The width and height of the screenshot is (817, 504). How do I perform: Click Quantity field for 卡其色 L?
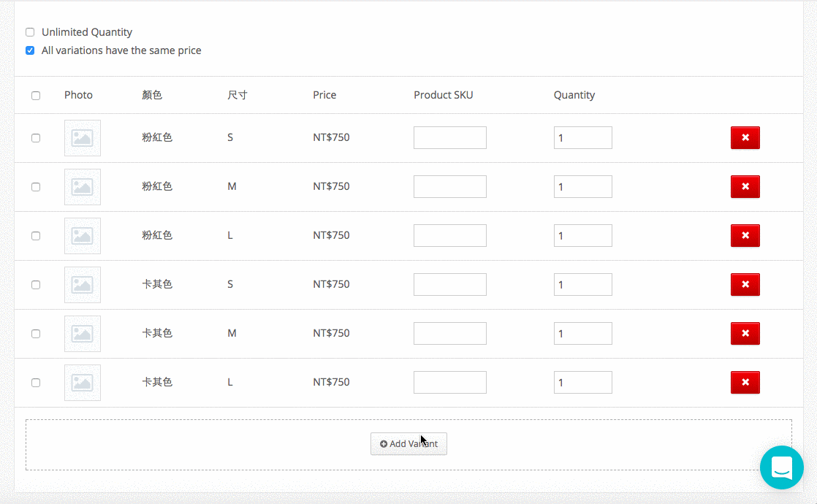click(583, 382)
